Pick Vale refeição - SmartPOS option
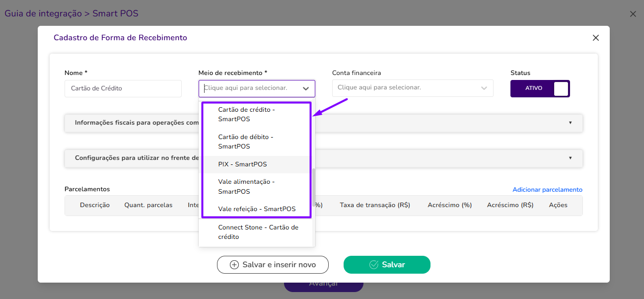 257,209
